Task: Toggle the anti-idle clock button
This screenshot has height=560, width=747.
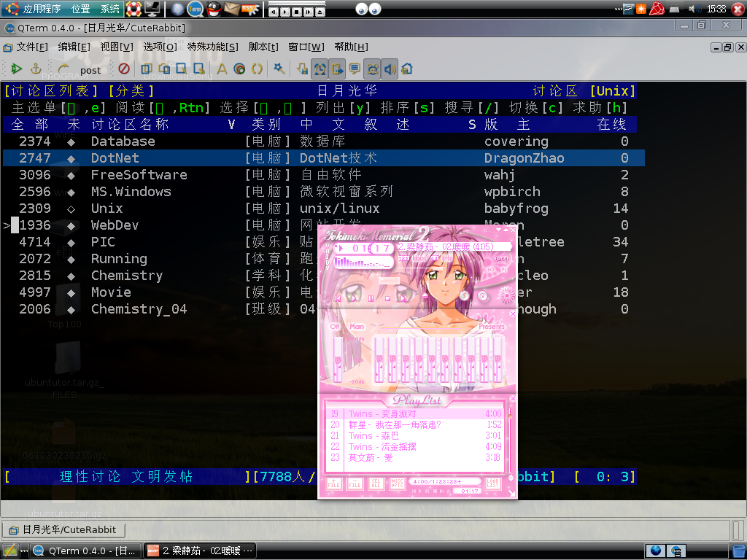Action: click(x=320, y=69)
